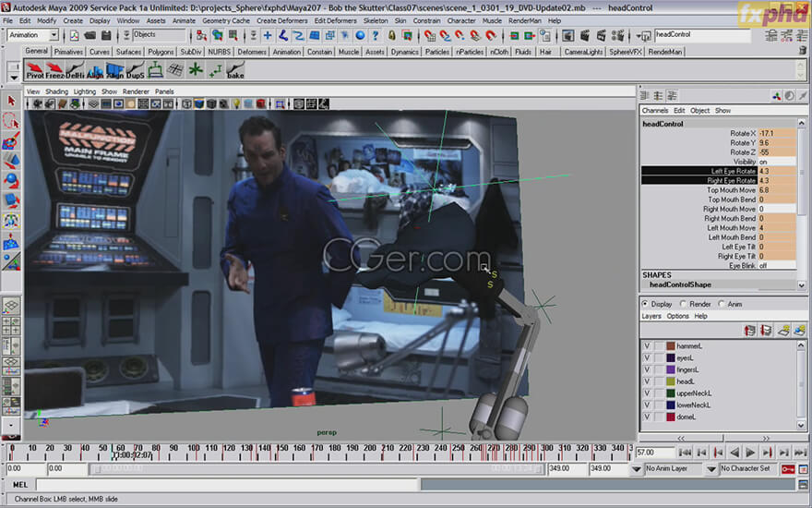This screenshot has height=508, width=812.
Task: Open the Channels menu in channel box
Action: (654, 111)
